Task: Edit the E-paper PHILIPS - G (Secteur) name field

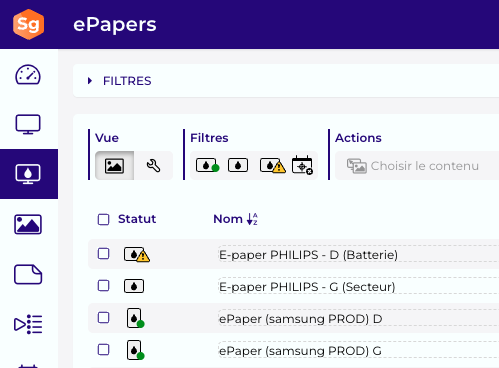Action: click(358, 287)
